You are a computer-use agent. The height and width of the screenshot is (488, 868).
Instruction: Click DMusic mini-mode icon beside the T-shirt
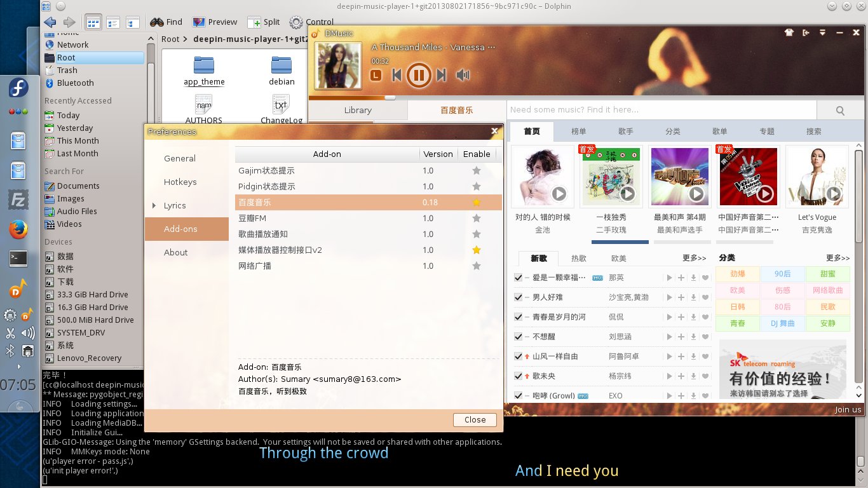click(x=806, y=32)
